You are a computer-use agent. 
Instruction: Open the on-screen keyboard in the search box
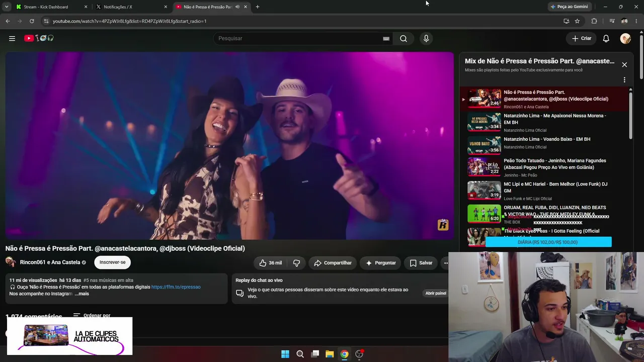pyautogui.click(x=386, y=38)
